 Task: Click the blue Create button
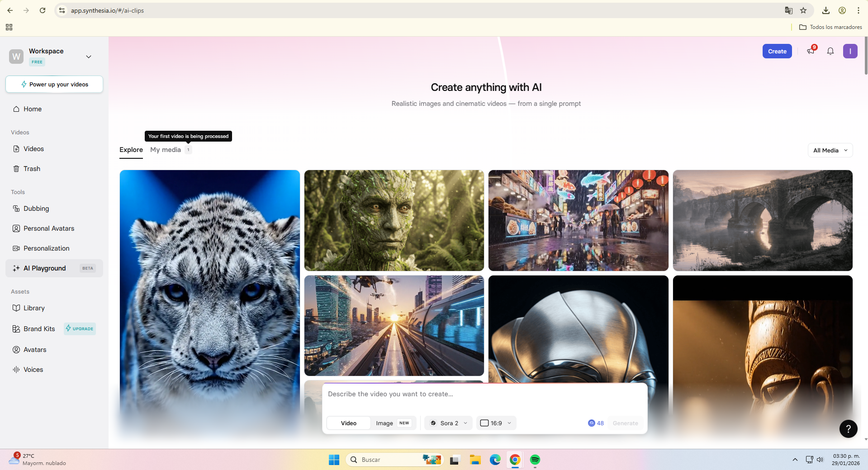[x=777, y=51]
